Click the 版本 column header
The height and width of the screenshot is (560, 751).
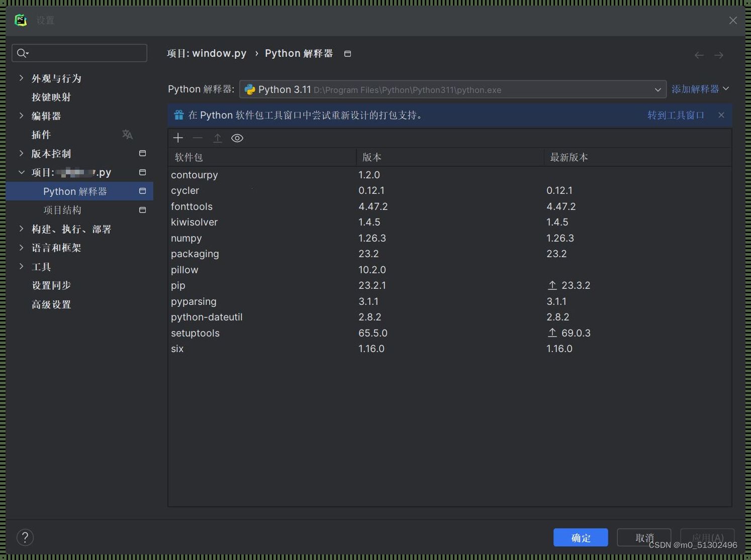click(450, 157)
